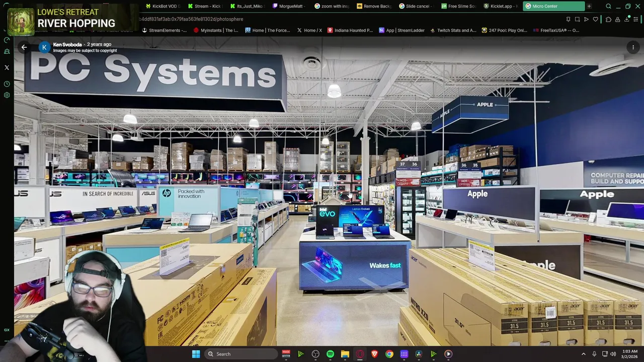The image size is (644, 362).
Task: Open StreamElements bookmark
Action: pyautogui.click(x=164, y=30)
